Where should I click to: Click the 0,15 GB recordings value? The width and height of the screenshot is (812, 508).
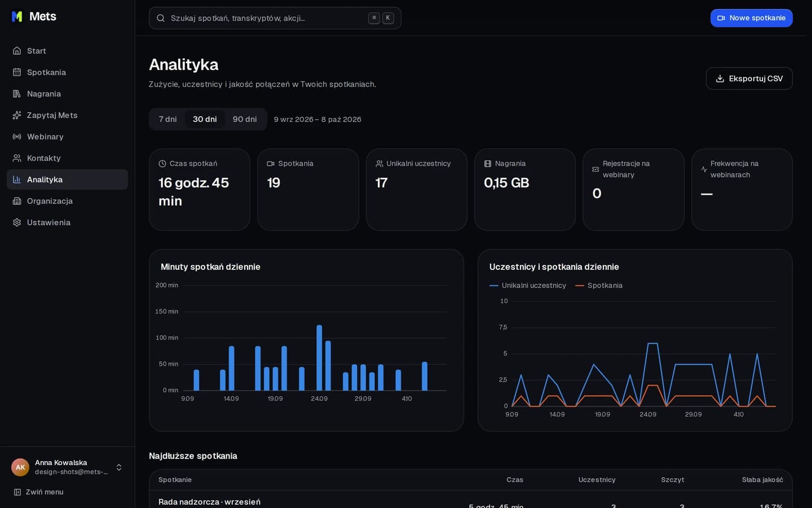(506, 183)
